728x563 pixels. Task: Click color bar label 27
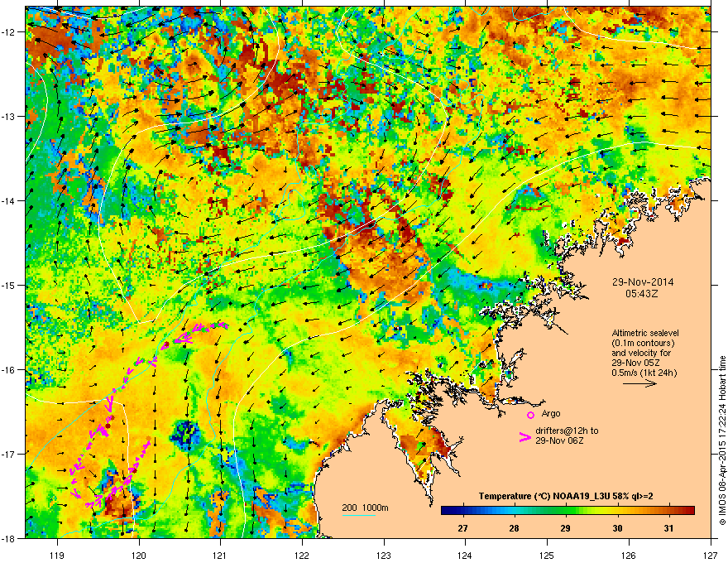[462, 528]
